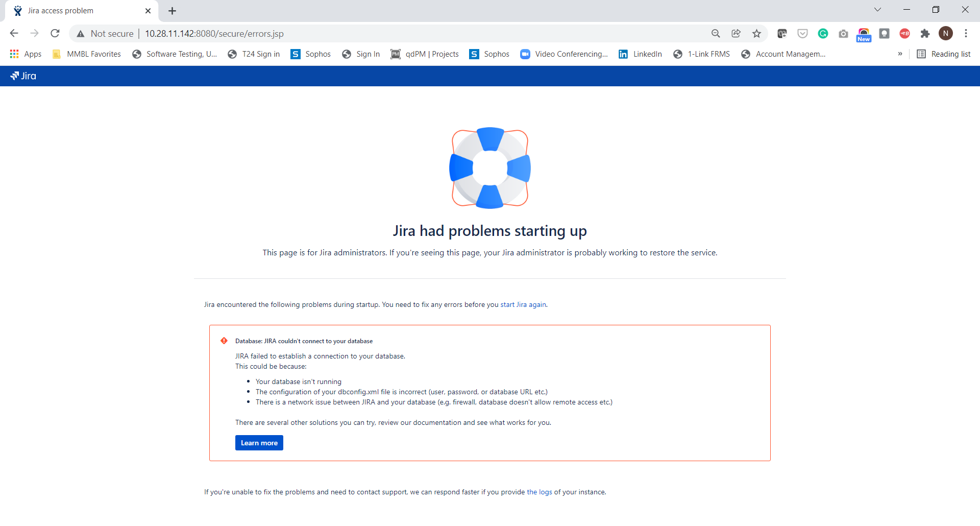The image size is (980, 526).
Task: Click the Learn more button
Action: click(x=259, y=443)
